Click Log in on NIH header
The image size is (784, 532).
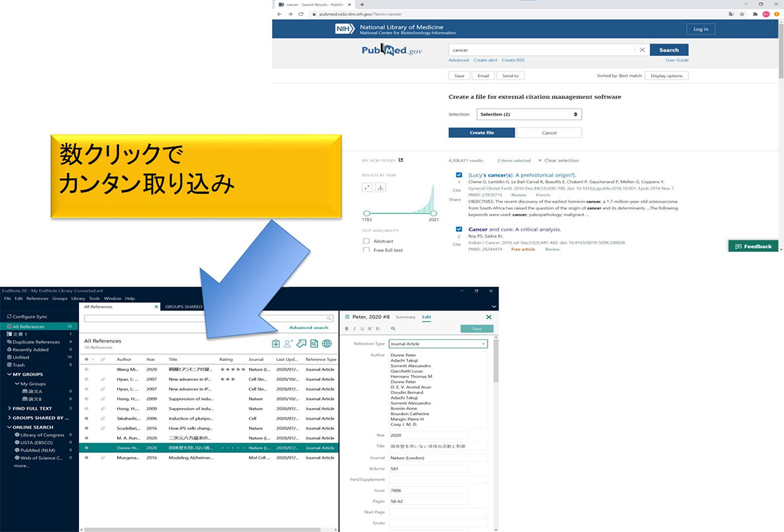click(x=700, y=29)
